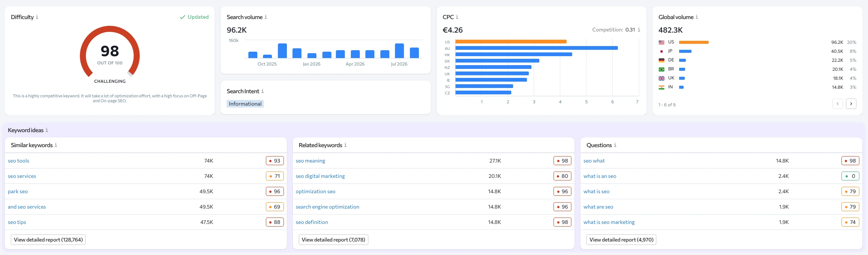Click the Brazil flag icon
868x255 pixels.
662,69
